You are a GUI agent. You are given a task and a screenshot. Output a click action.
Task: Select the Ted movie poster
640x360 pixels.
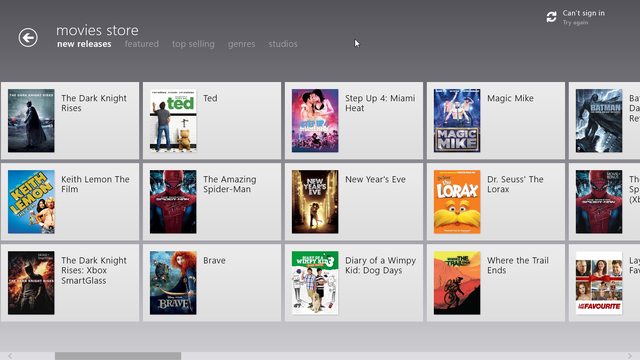tap(173, 120)
